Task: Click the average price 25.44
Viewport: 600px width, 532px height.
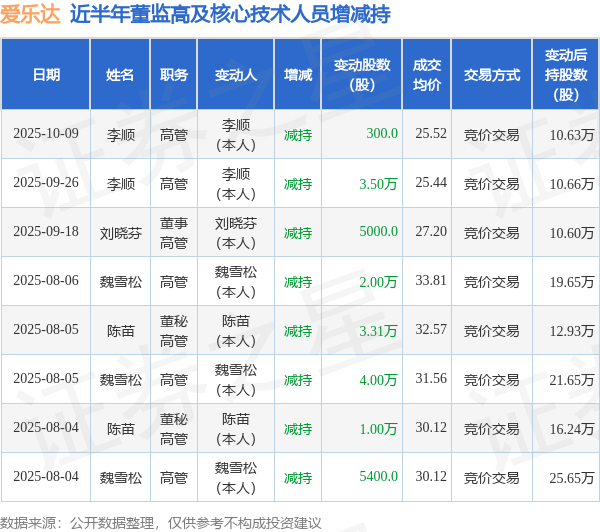Action: click(431, 183)
